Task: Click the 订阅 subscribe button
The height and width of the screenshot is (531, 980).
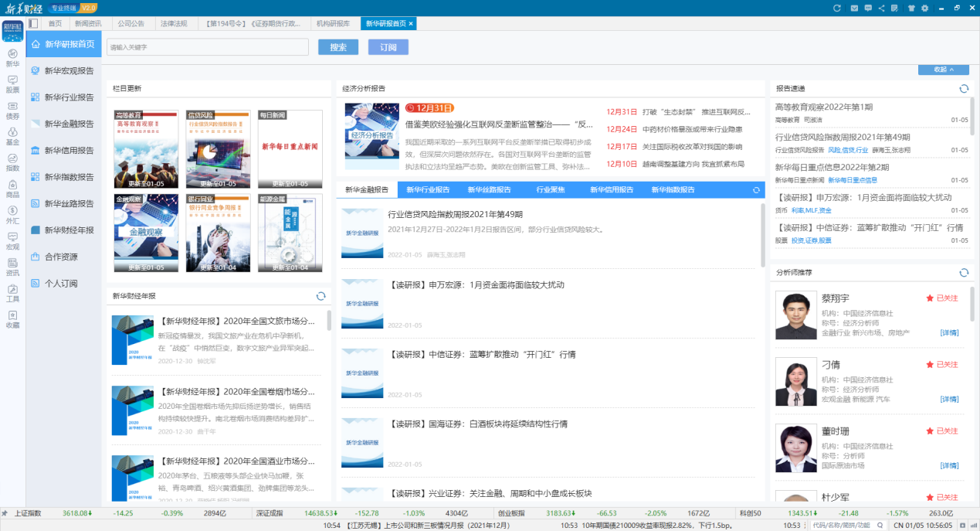Action: [388, 47]
